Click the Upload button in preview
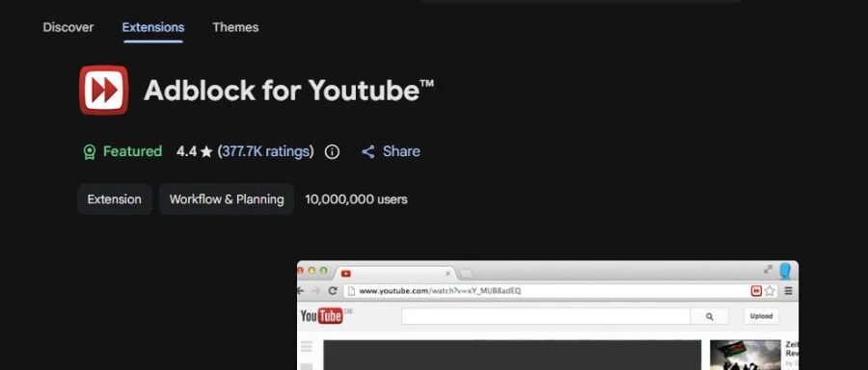 (x=761, y=316)
